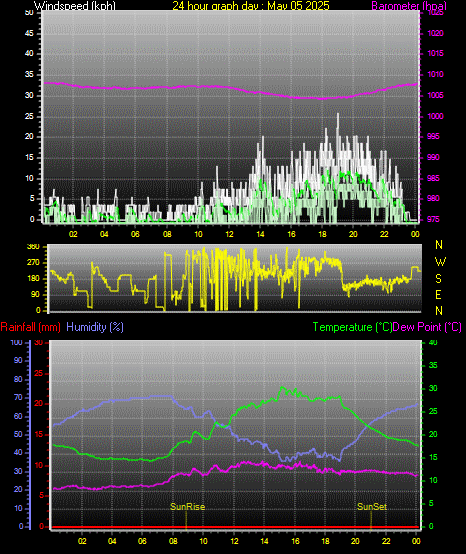Click the 90 wind direction degree label
Viewport: 466px width, 554px height.
[35, 295]
